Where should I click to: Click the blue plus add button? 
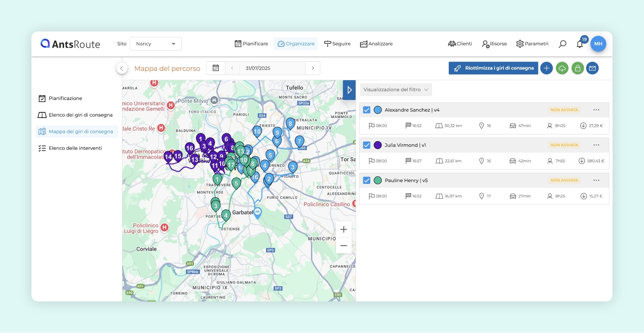coord(546,68)
